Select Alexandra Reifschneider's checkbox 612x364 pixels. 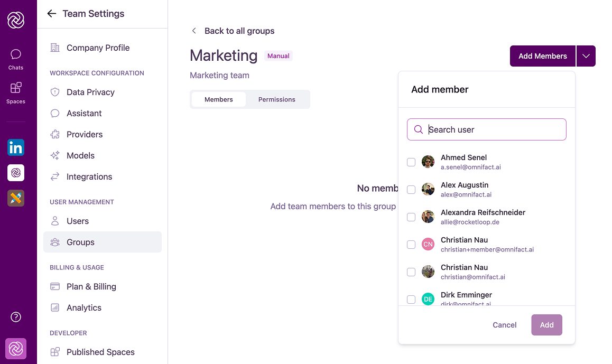point(411,217)
